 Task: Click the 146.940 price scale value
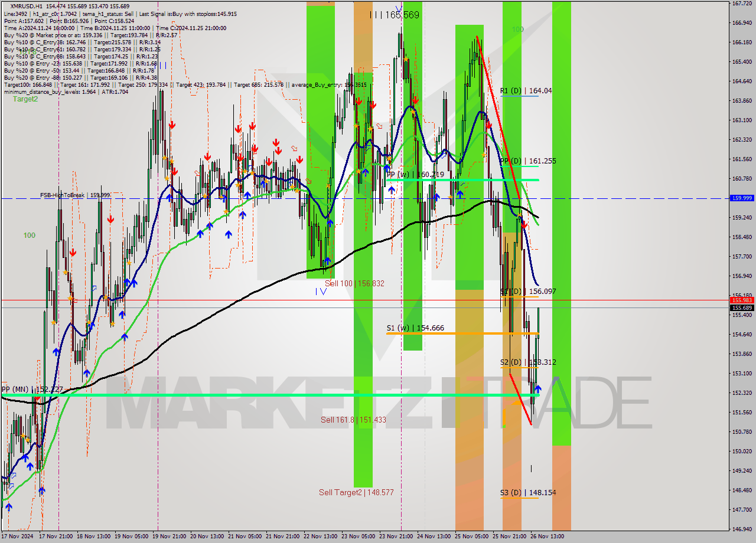[x=742, y=529]
